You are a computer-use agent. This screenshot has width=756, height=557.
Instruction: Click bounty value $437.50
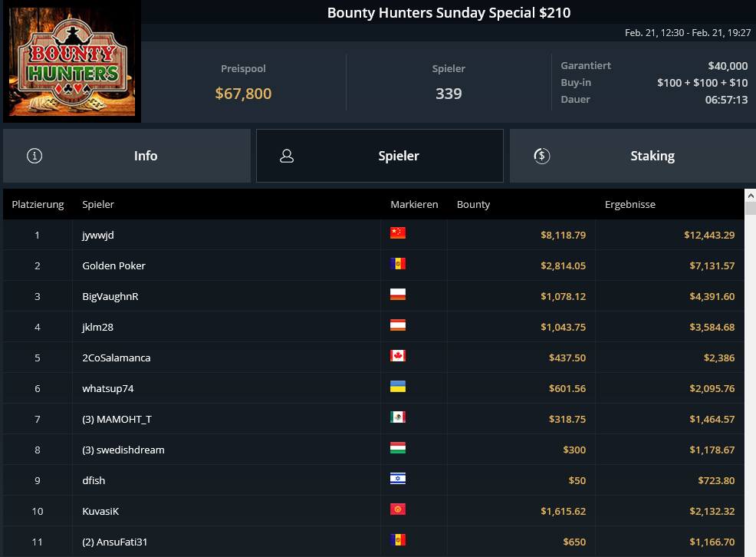(x=567, y=358)
